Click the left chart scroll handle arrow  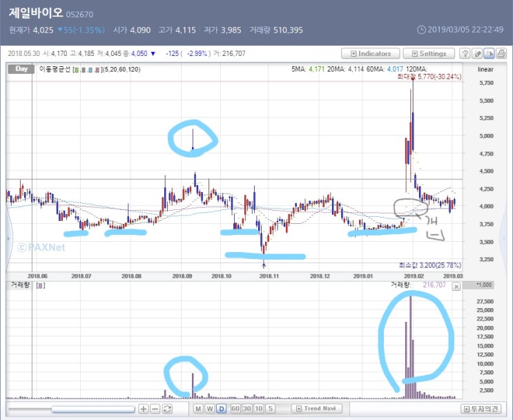click(8, 238)
